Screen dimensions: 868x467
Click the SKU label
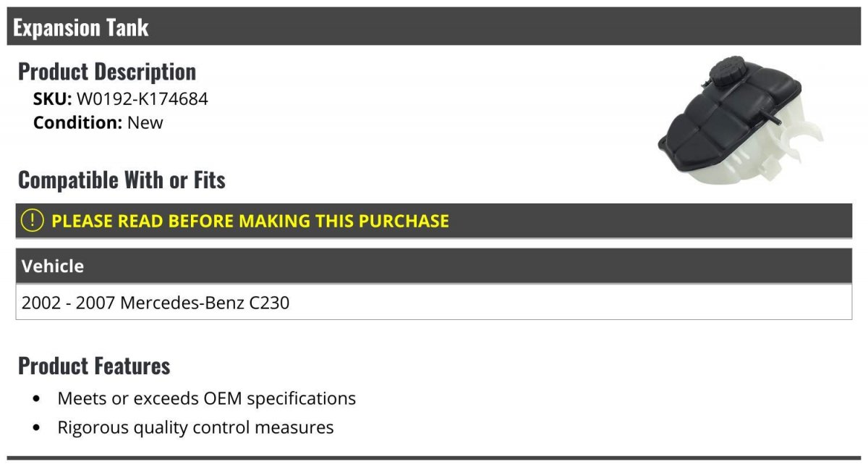pyautogui.click(x=52, y=99)
